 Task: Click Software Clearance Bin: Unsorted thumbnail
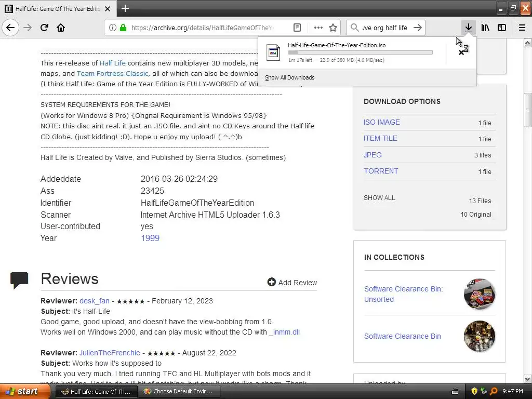[x=479, y=294]
